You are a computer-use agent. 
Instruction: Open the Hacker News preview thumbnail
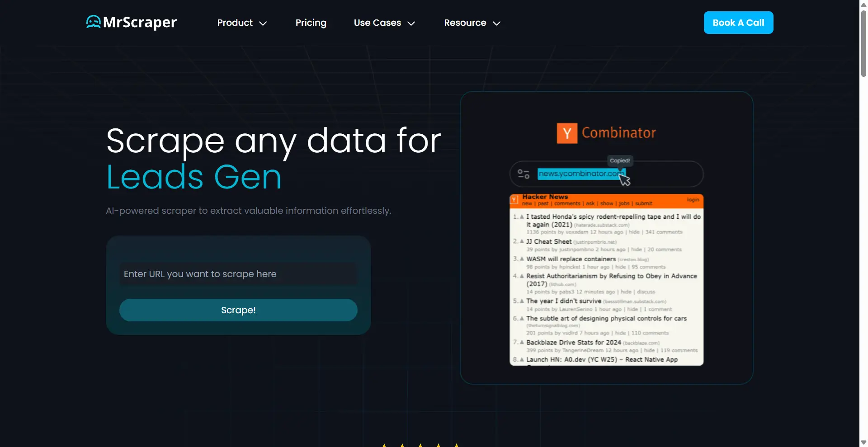point(606,280)
